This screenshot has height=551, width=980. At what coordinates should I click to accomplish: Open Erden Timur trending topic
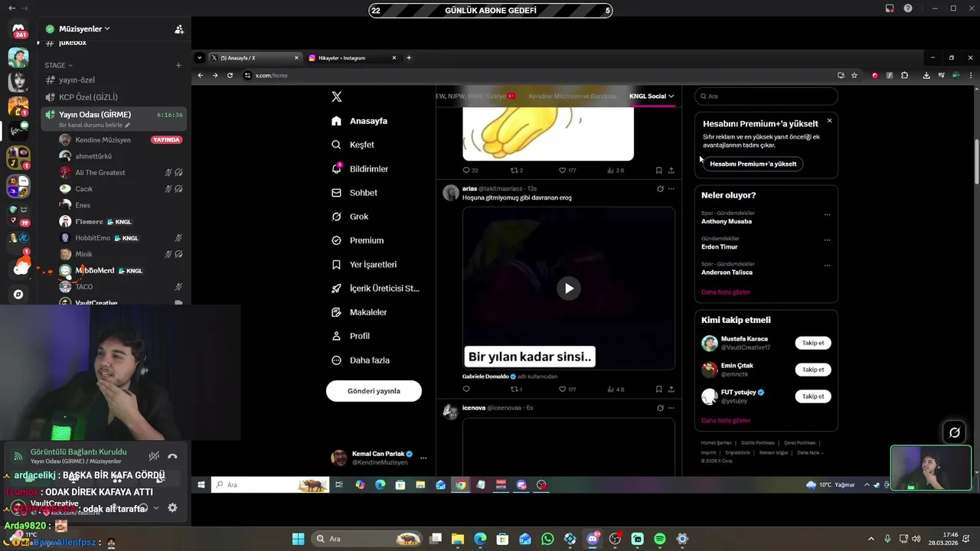pos(720,246)
